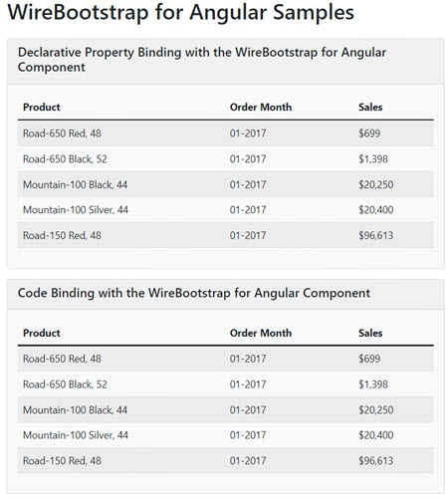Select Mountain-100 Silver, 44 in the Code Binding table
Viewport: 448px width, 499px height.
[x=226, y=435]
